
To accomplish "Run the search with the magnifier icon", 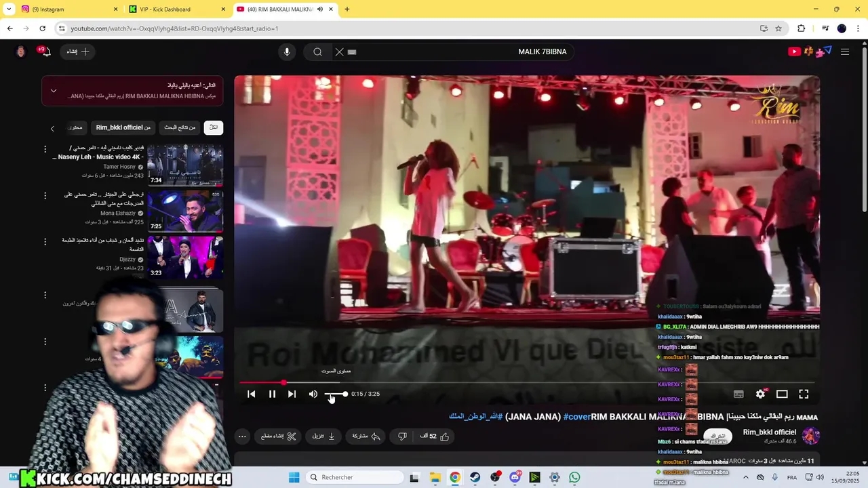I will pos(317,52).
